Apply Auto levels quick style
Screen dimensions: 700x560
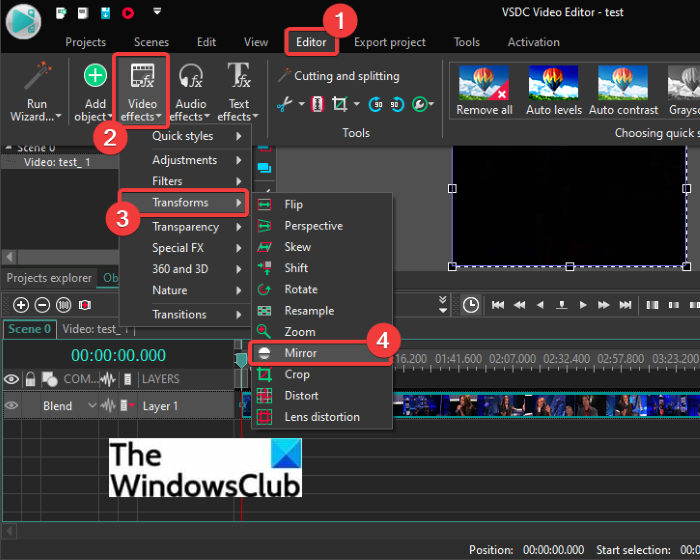554,91
